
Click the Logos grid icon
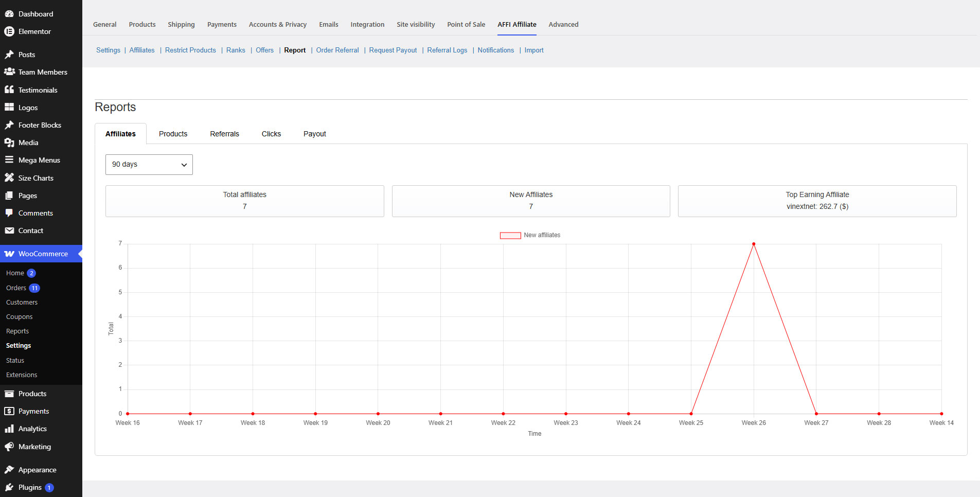tap(9, 107)
